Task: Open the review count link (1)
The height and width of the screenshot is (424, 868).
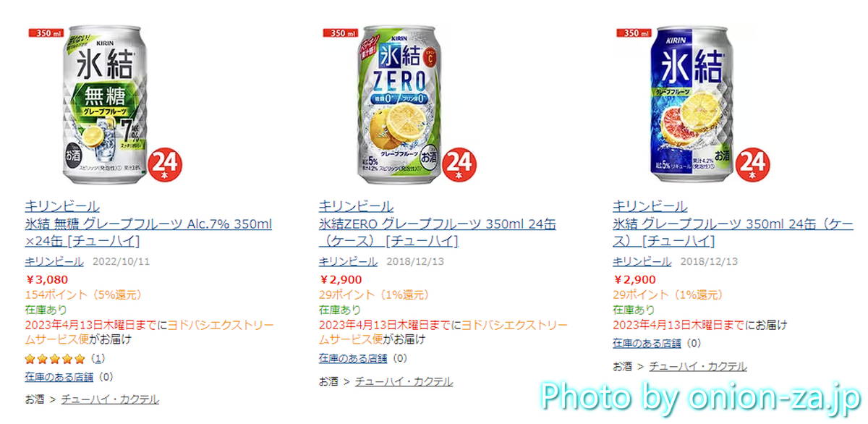Action: pyautogui.click(x=98, y=358)
